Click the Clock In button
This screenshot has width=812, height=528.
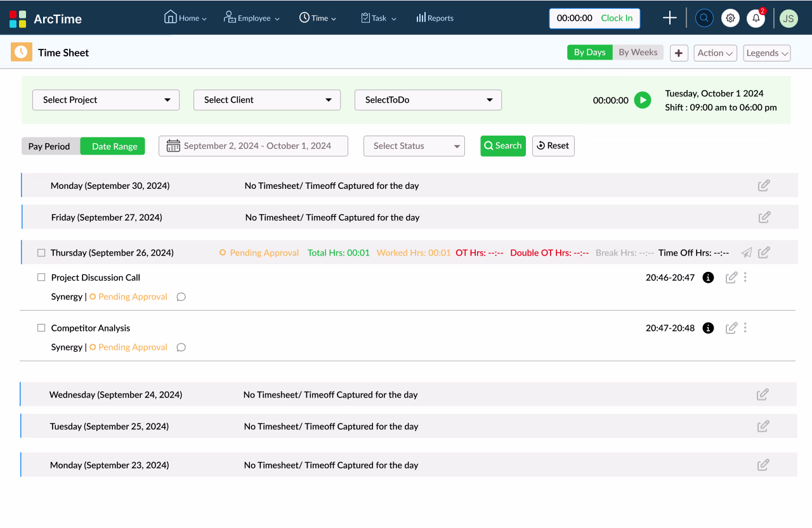click(617, 18)
